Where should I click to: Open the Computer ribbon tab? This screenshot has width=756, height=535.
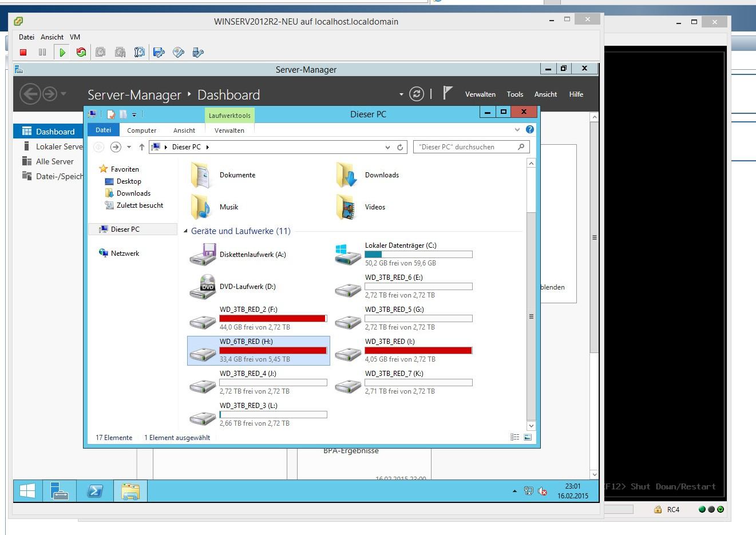[142, 130]
